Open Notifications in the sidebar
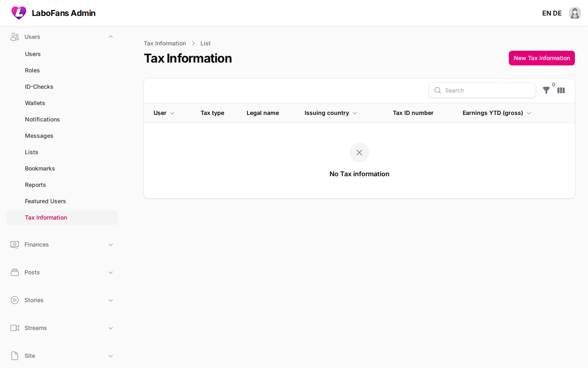Viewport: 588px width, 368px height. tap(62, 119)
